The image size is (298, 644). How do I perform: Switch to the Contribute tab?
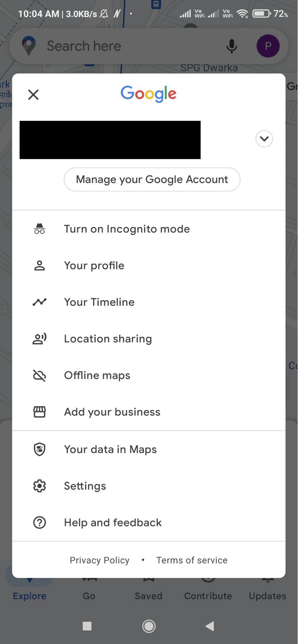click(208, 588)
